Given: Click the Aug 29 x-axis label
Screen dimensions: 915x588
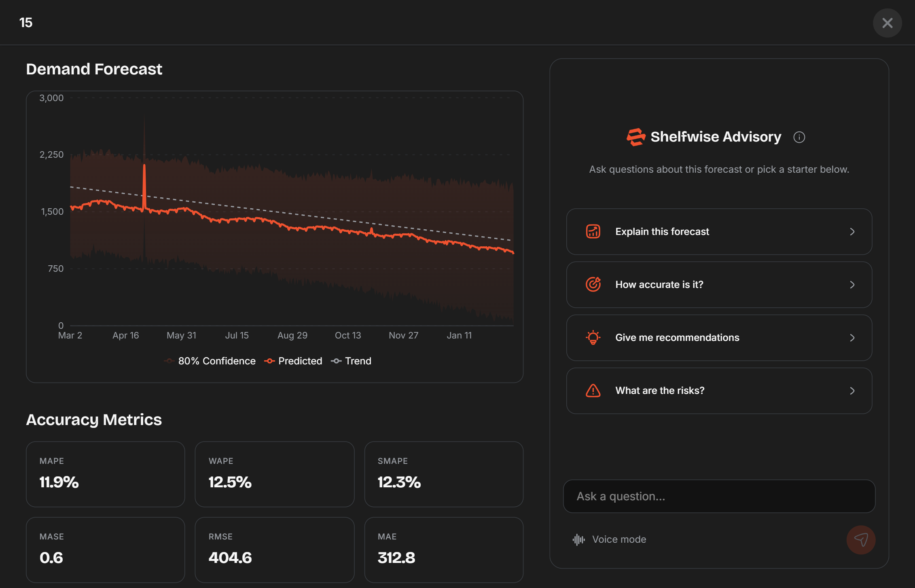Looking at the screenshot, I should [292, 335].
